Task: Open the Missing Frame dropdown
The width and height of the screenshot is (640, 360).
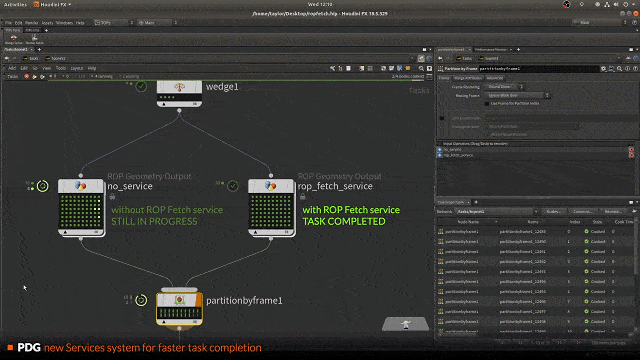Action: click(x=517, y=95)
